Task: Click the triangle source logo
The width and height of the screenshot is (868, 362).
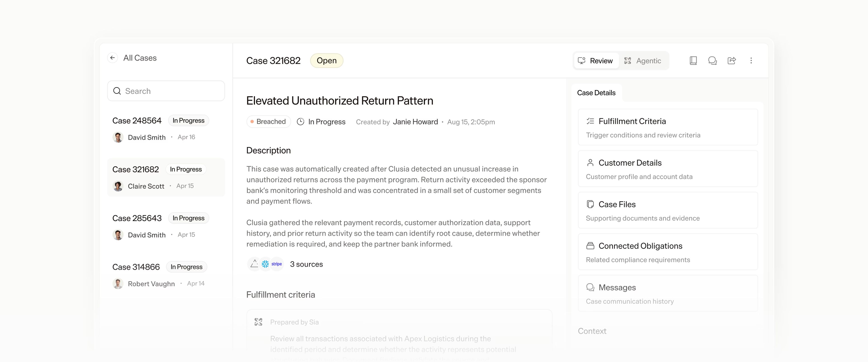Action: tap(254, 264)
